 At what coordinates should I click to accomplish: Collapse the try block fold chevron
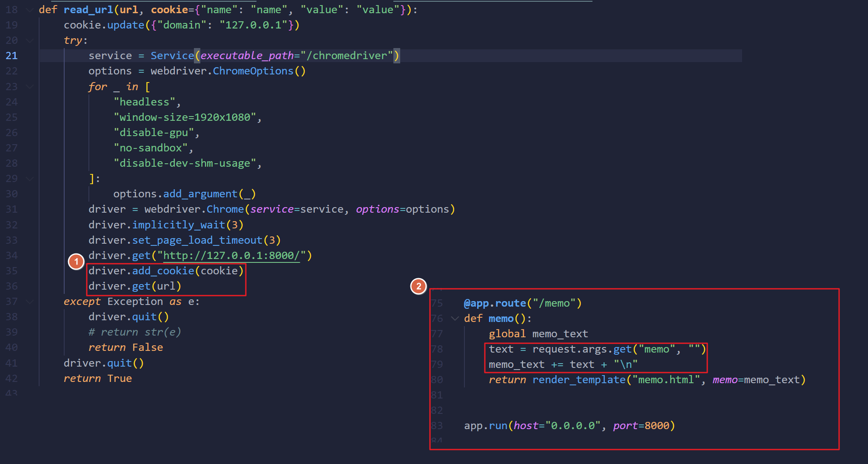(x=30, y=40)
